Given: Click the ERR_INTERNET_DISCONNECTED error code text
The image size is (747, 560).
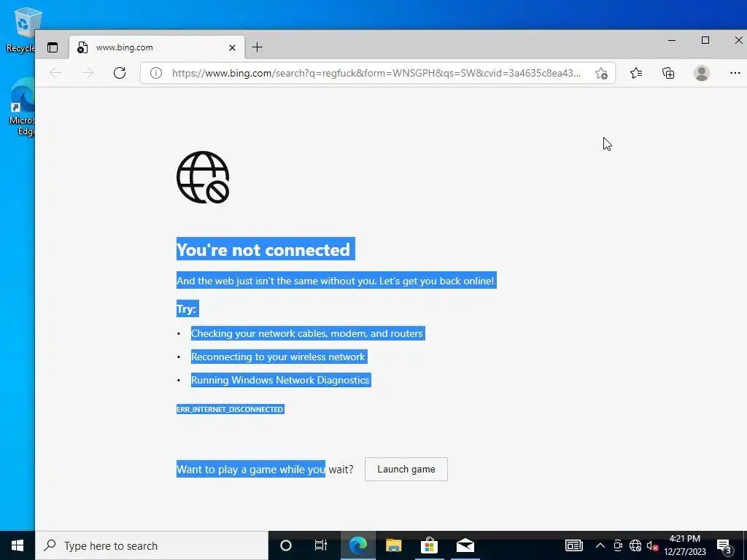Looking at the screenshot, I should tap(230, 410).
